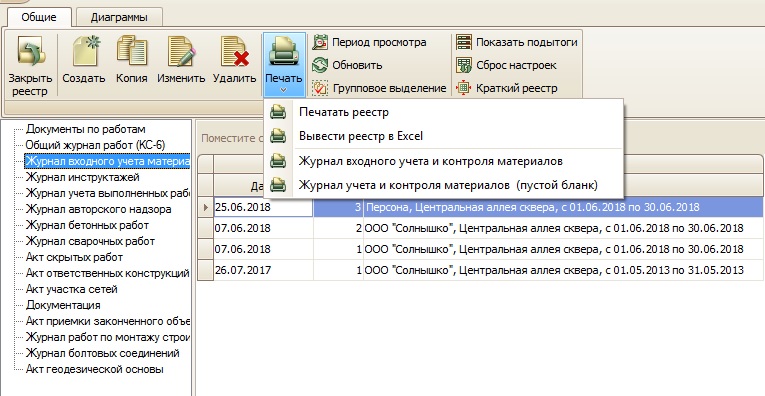Select Акт геодезической основы

click(x=94, y=369)
